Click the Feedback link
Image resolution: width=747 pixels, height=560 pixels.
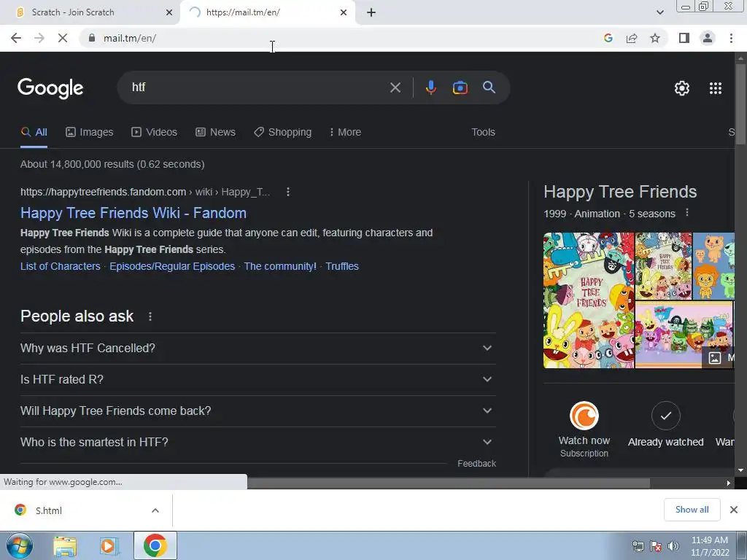coord(476,463)
